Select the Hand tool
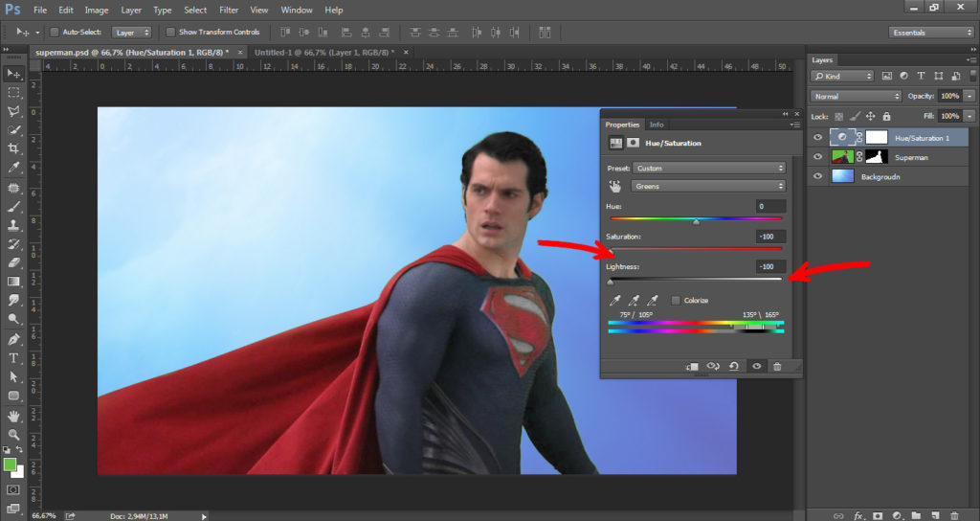Image resolution: width=980 pixels, height=521 pixels. click(13, 416)
